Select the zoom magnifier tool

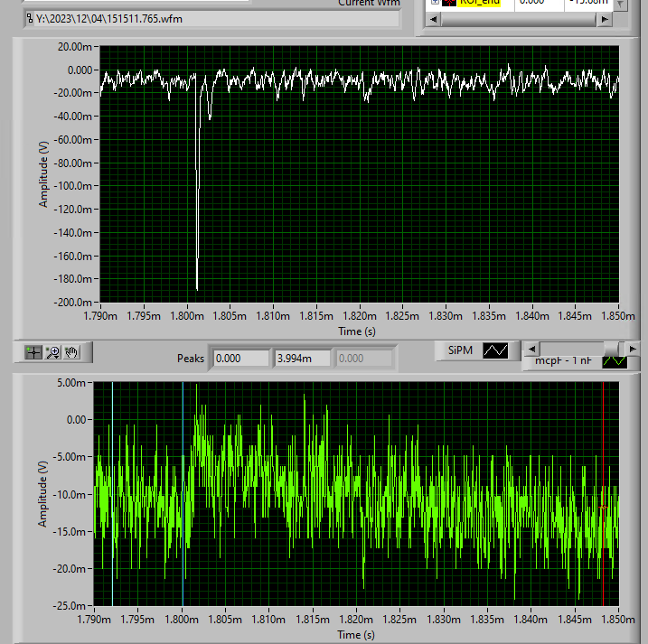(52, 352)
